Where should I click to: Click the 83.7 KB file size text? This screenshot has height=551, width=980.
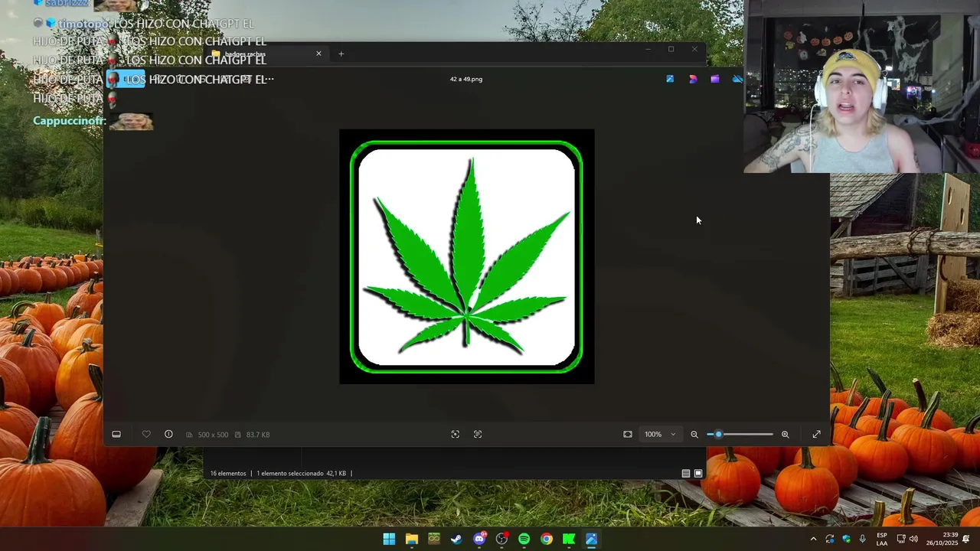tap(258, 435)
